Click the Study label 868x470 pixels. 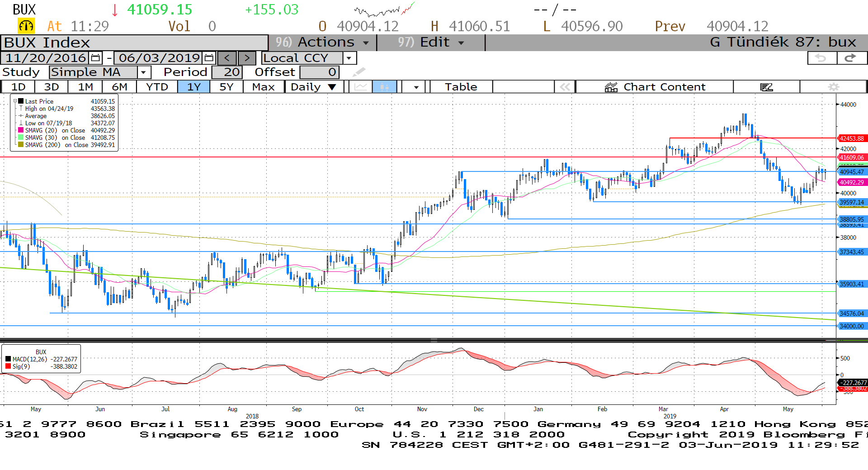(x=21, y=72)
